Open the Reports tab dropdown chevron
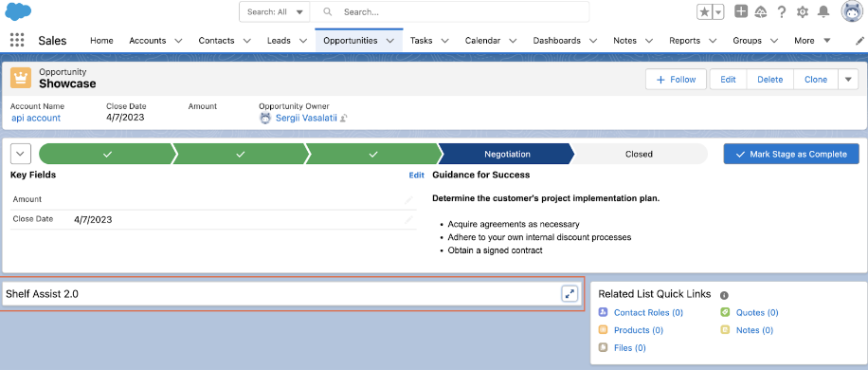This screenshot has height=370, width=868. 713,41
